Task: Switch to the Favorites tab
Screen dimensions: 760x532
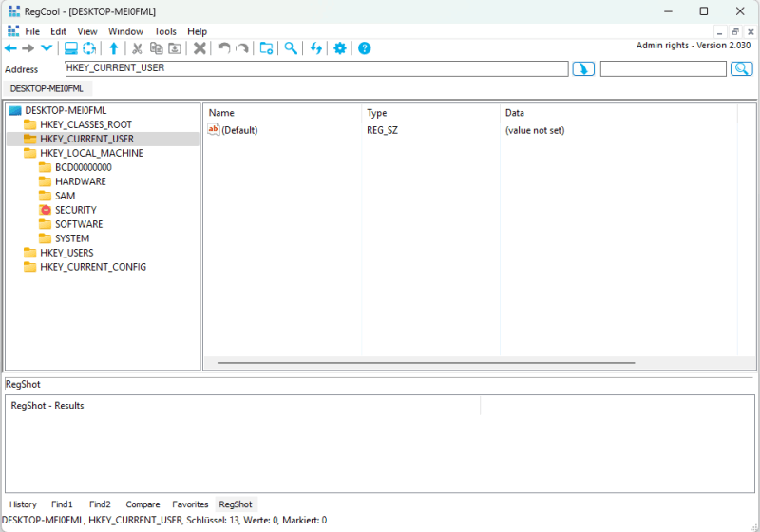Action: [190, 504]
